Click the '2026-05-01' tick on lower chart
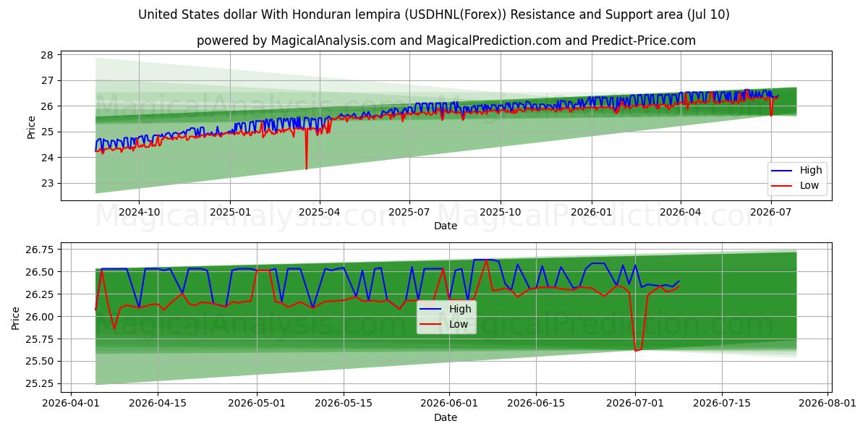The image size is (868, 434). pos(257,404)
